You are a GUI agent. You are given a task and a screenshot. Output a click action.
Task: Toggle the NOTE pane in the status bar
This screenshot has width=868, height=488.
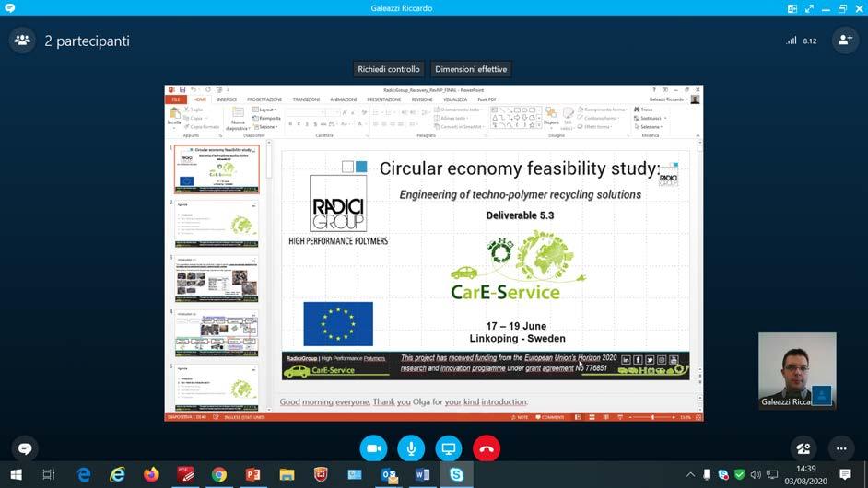point(520,417)
